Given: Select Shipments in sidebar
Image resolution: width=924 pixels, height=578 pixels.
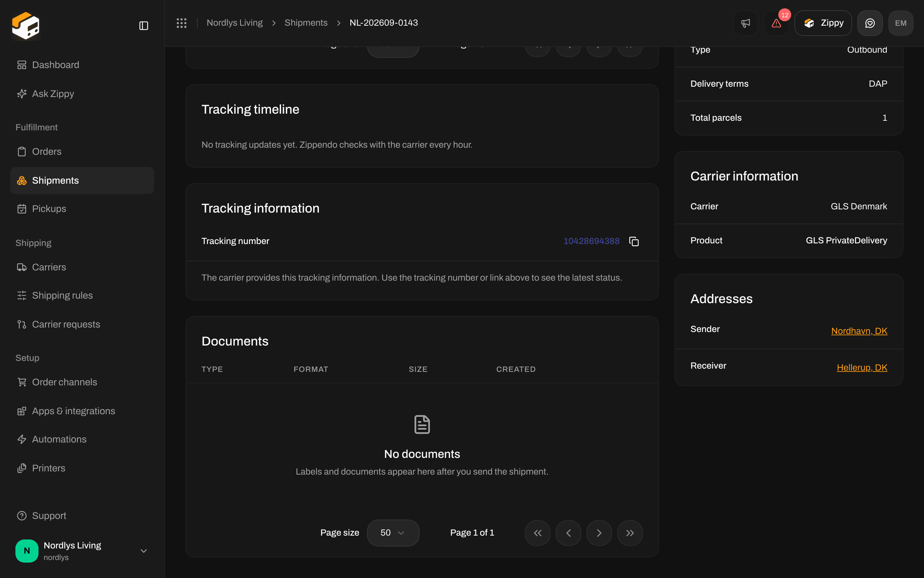Looking at the screenshot, I should pos(82,180).
